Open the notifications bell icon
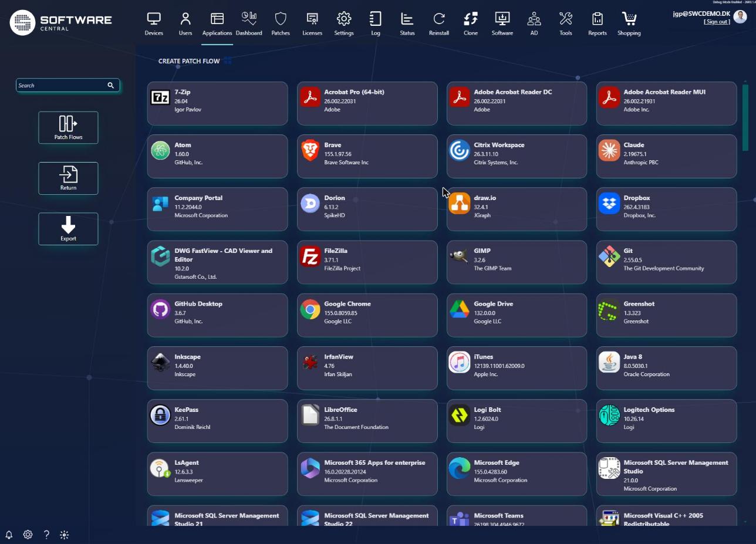 point(9,535)
